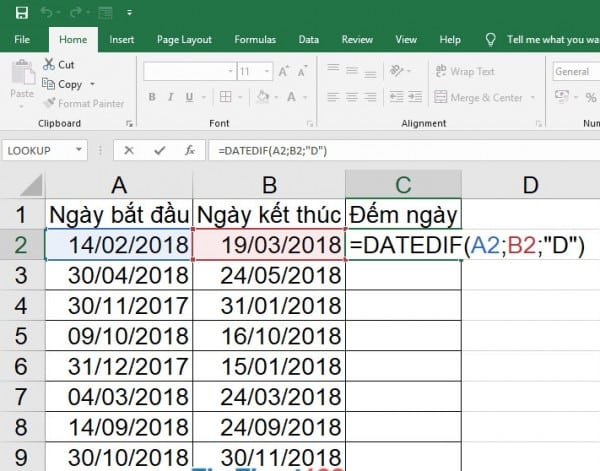
Task: Click the Copy button
Action: point(62,84)
